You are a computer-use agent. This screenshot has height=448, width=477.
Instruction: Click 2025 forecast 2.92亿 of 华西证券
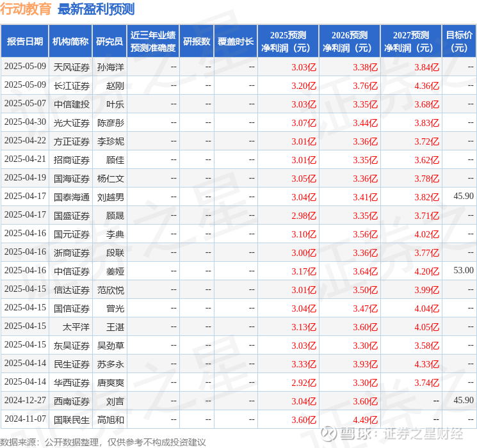[304, 383]
